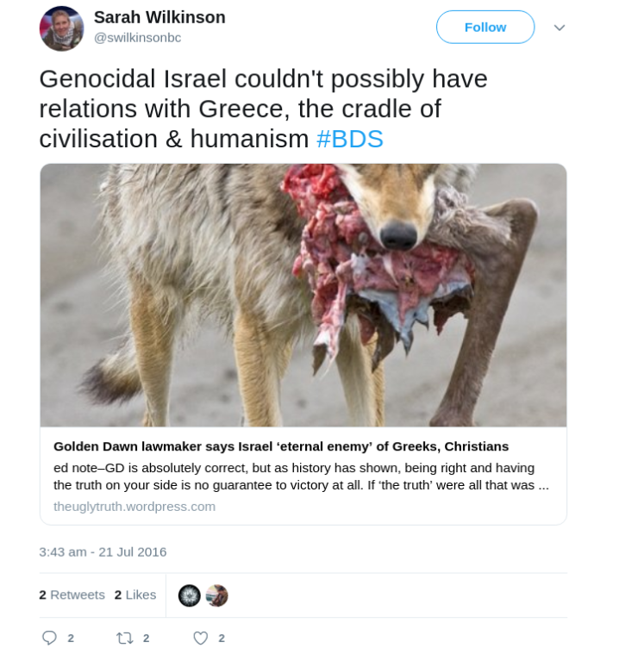Viewport: 644px width, 654px height.
Task: Click the heart like icon
Action: (x=200, y=638)
